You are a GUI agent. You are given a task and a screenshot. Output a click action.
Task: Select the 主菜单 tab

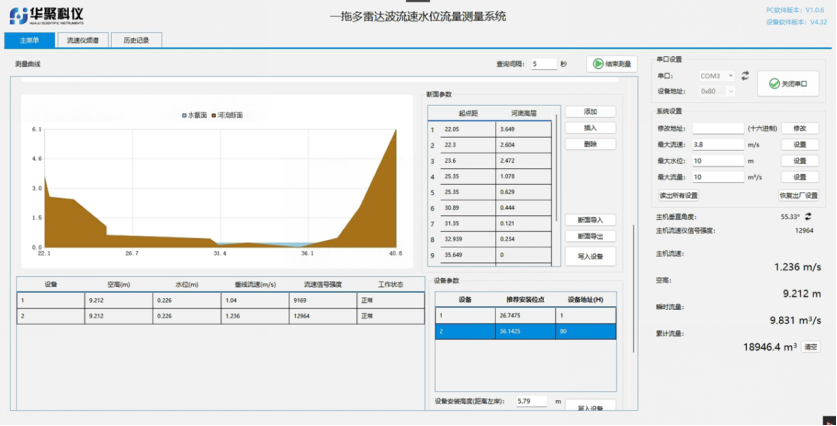(x=29, y=41)
